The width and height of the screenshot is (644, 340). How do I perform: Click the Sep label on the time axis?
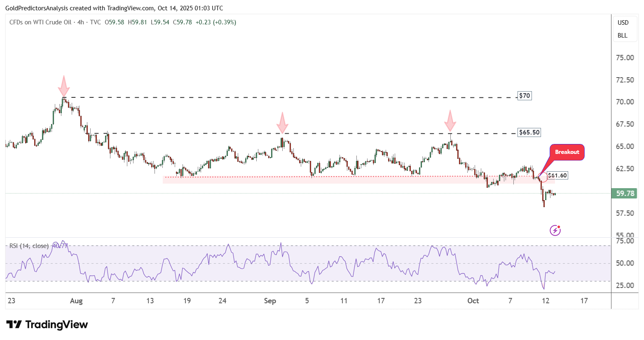coord(270,301)
